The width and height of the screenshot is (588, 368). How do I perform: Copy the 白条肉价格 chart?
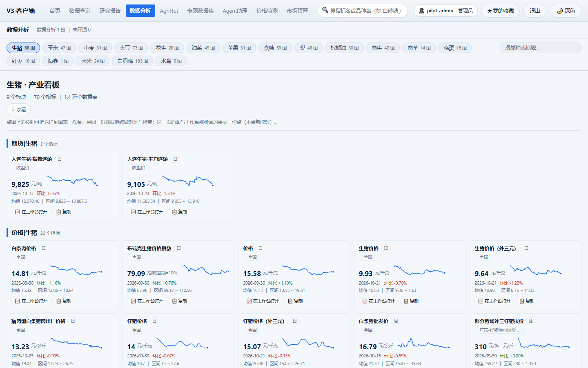tap(64, 301)
